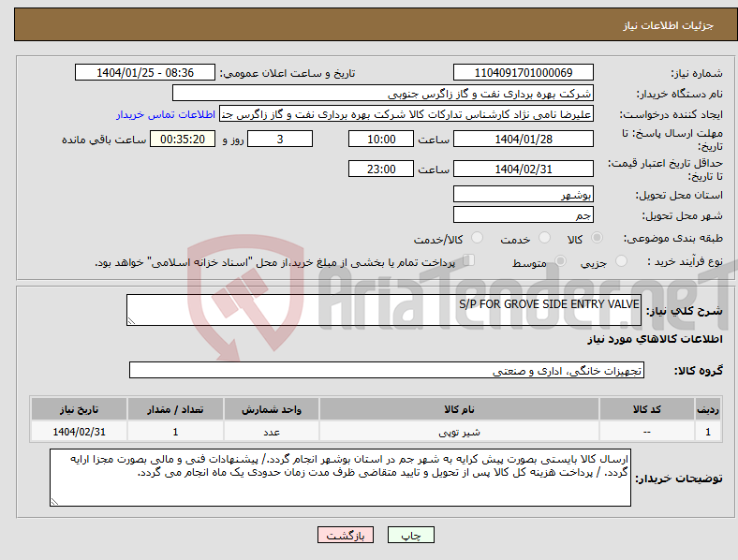The height and width of the screenshot is (560, 738).
Task: Click the resize grip of the description box
Action: [131, 321]
